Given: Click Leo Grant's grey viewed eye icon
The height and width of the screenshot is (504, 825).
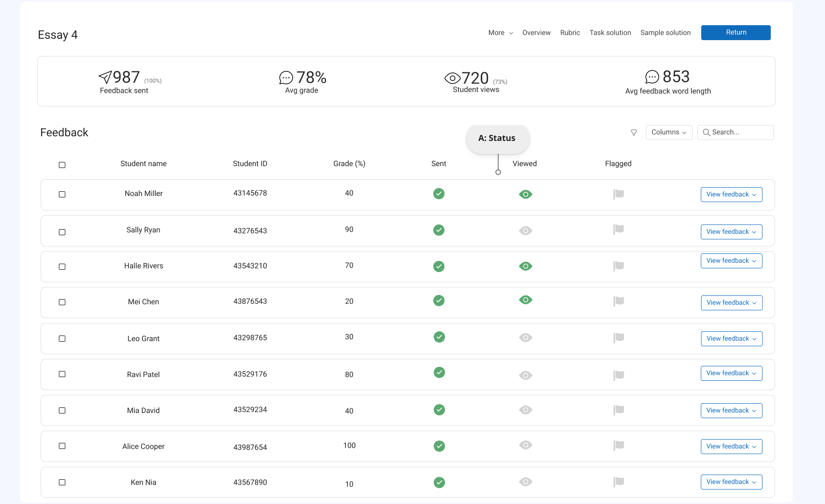Looking at the screenshot, I should tap(526, 337).
